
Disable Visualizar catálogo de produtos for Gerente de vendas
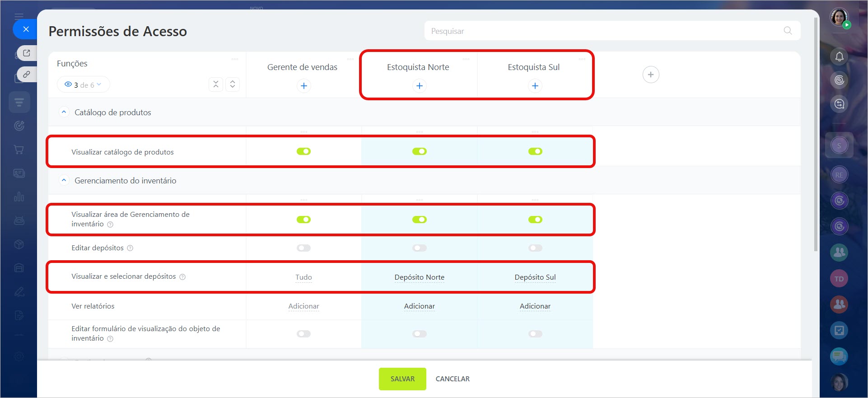click(303, 151)
